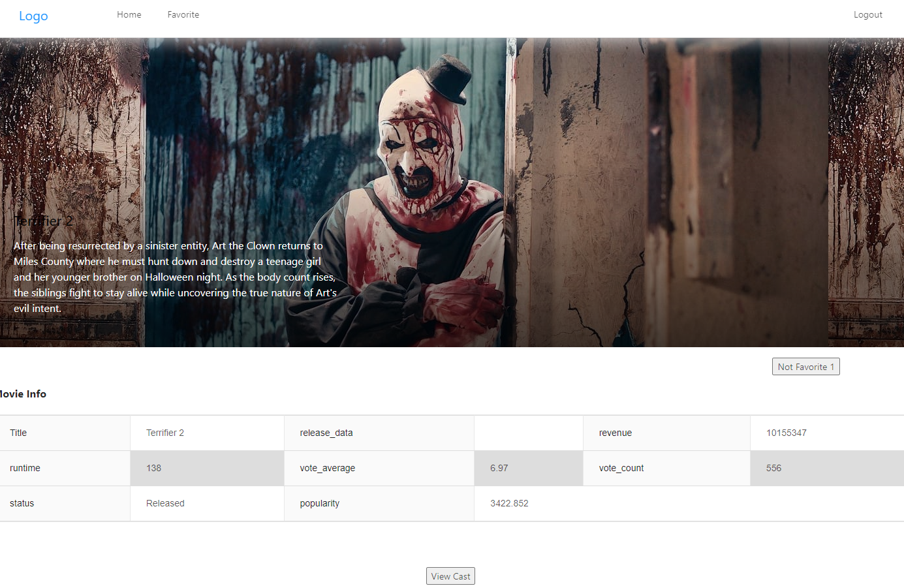
Task: Click the Movie Info heading
Action: pyautogui.click(x=23, y=394)
